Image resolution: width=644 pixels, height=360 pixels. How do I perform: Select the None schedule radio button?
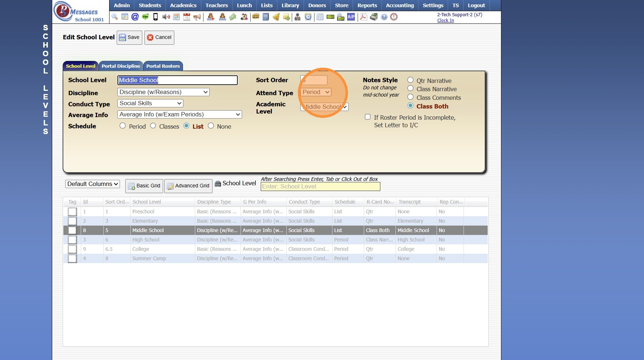tap(211, 126)
